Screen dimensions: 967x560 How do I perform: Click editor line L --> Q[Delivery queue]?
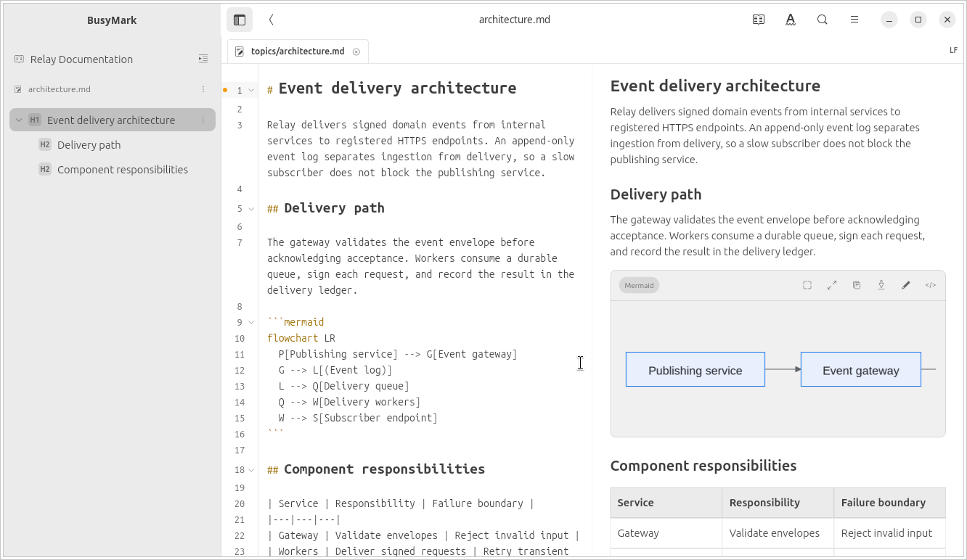tap(343, 386)
